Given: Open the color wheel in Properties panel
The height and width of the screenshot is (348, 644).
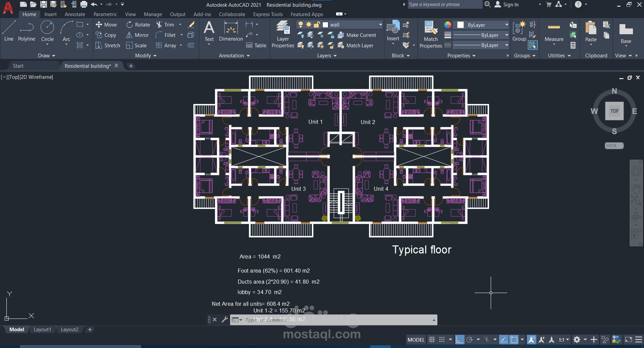Looking at the screenshot, I should pyautogui.click(x=447, y=25).
